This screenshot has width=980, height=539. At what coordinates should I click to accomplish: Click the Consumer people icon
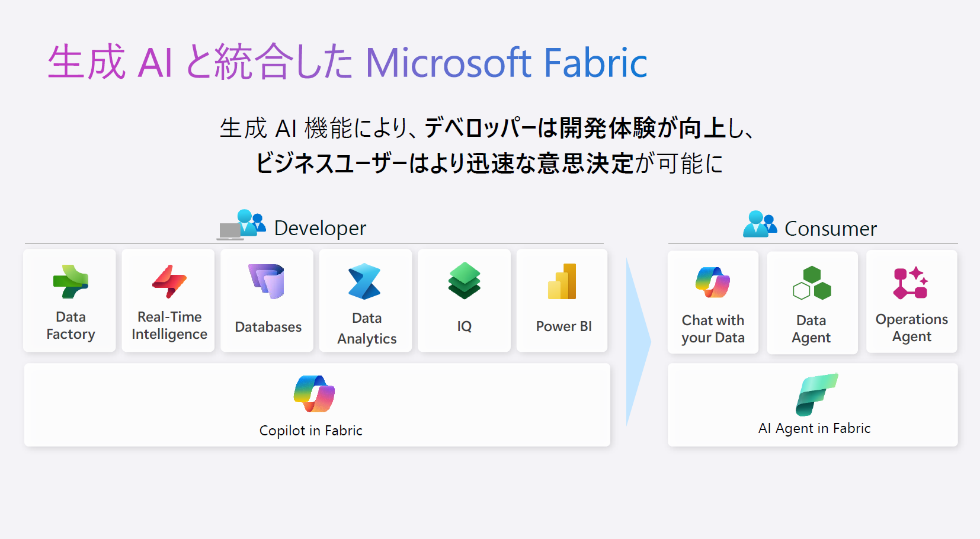[760, 224]
